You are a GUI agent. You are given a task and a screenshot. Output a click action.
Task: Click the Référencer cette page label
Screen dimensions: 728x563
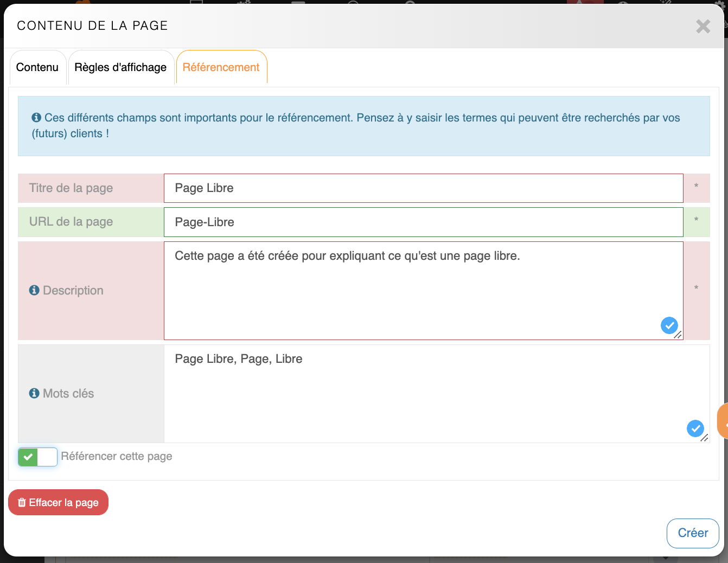click(x=117, y=457)
